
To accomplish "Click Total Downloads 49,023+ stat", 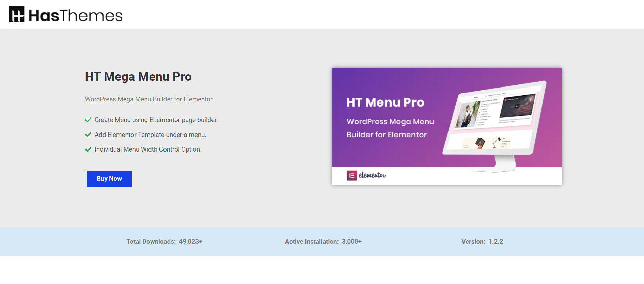I will (x=164, y=242).
